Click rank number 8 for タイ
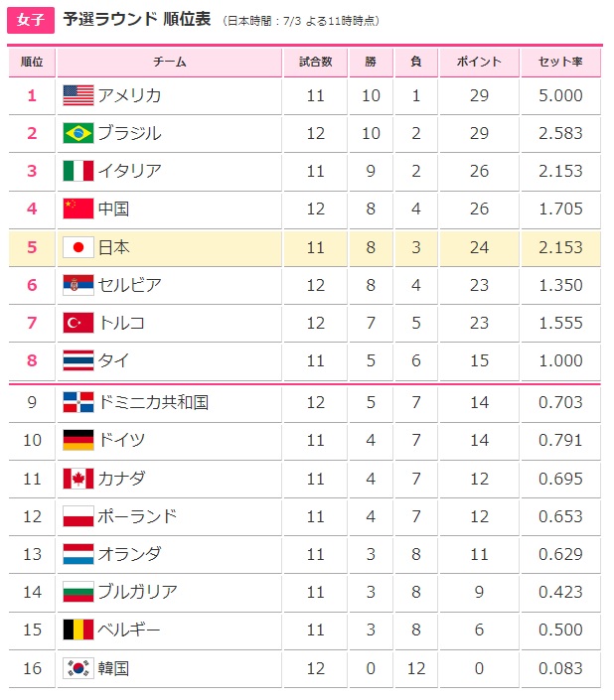Viewport: 614px width, 700px height. point(32,360)
